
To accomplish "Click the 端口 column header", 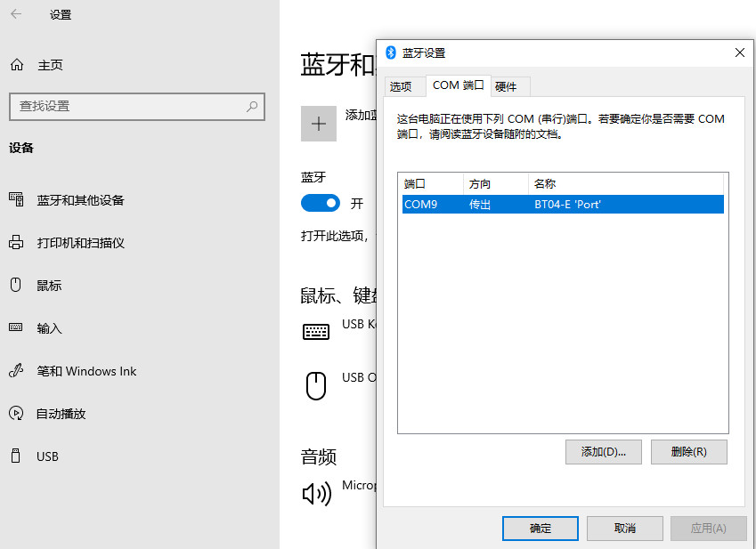I will click(x=431, y=183).
